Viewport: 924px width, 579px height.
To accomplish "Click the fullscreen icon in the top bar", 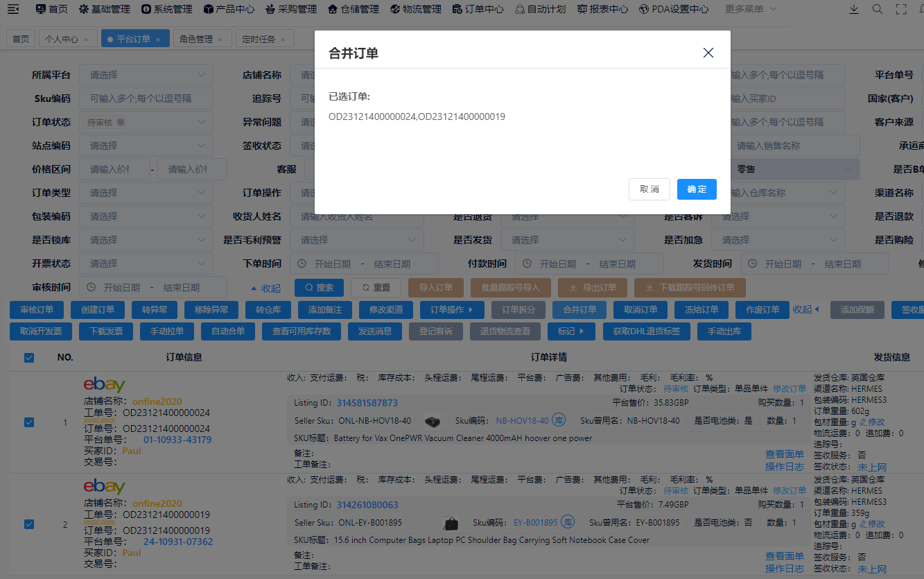I will point(900,9).
